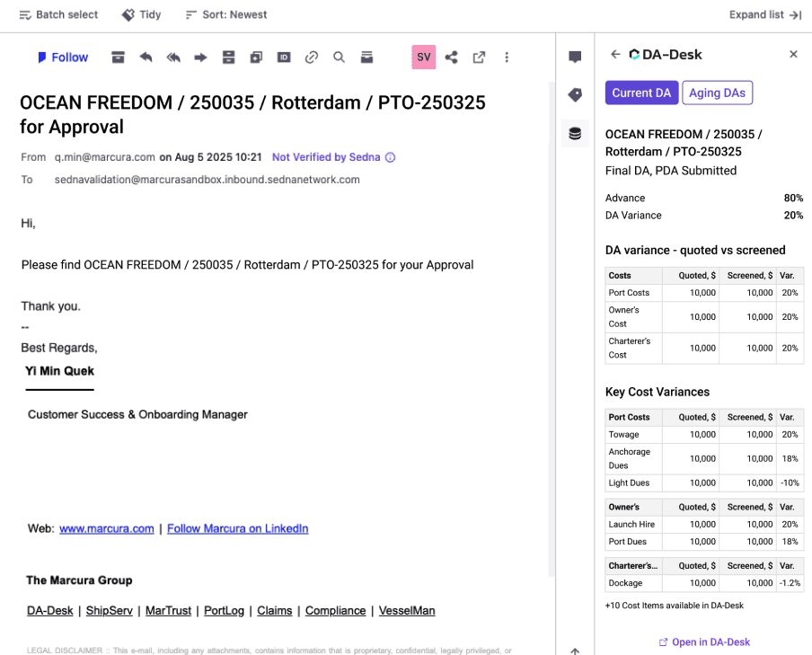The image size is (812, 655).
Task: Select the Light Dues row
Action: click(x=704, y=483)
